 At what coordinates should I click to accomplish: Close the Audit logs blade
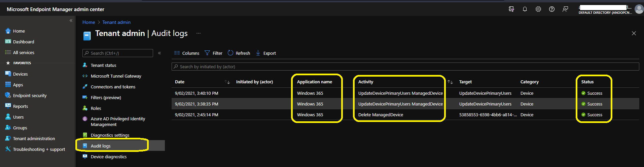[x=634, y=33]
